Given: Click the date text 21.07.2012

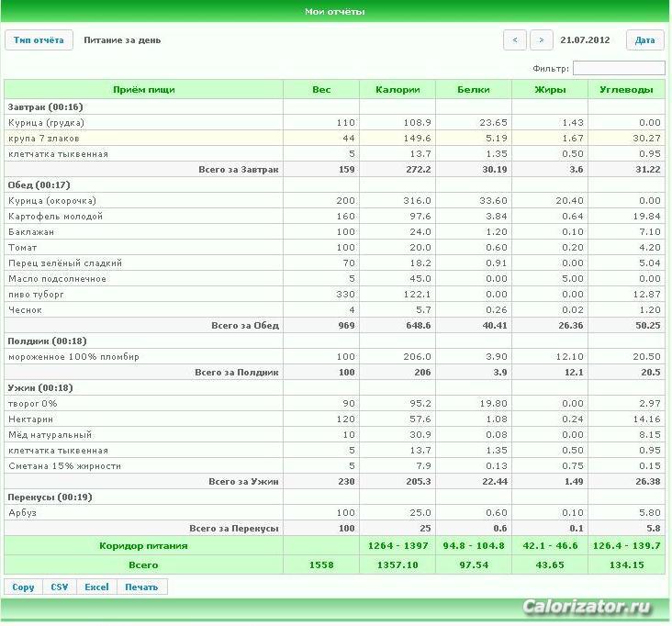Looking at the screenshot, I should (x=585, y=40).
